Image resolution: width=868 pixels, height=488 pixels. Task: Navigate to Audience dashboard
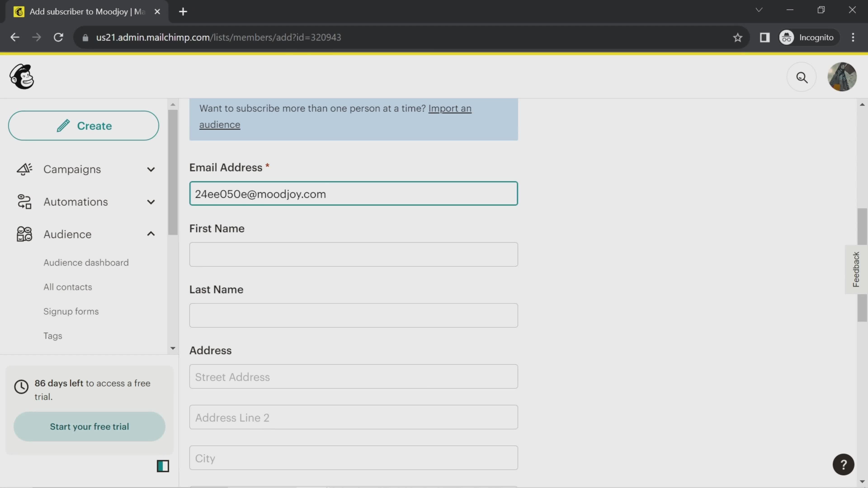[86, 262]
